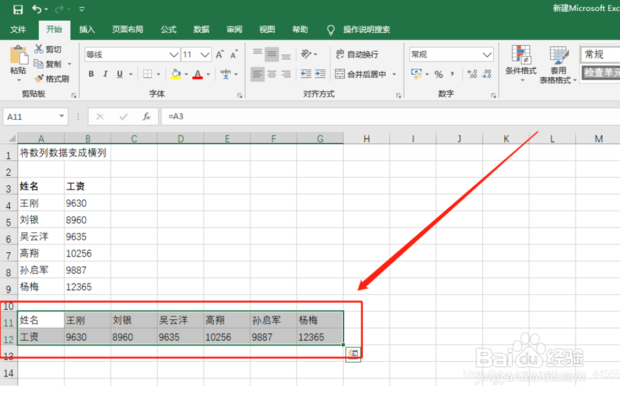
Task: Toggle italic formatting
Action: 105,74
